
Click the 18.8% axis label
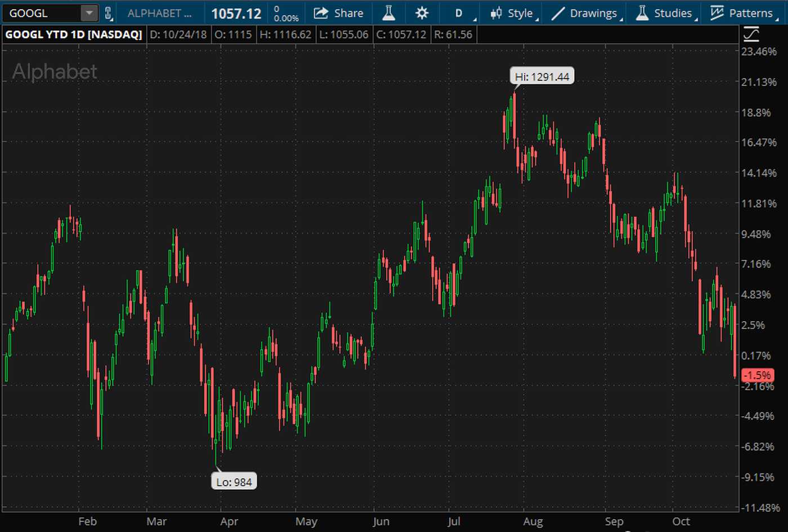pyautogui.click(x=756, y=112)
